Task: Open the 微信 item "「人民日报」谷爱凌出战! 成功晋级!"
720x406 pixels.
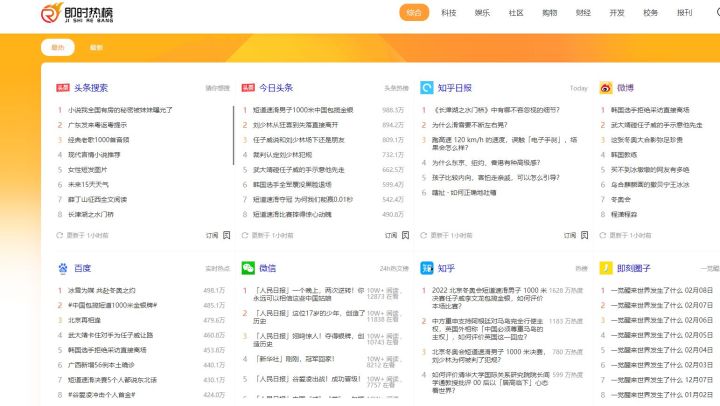Action: (x=307, y=379)
